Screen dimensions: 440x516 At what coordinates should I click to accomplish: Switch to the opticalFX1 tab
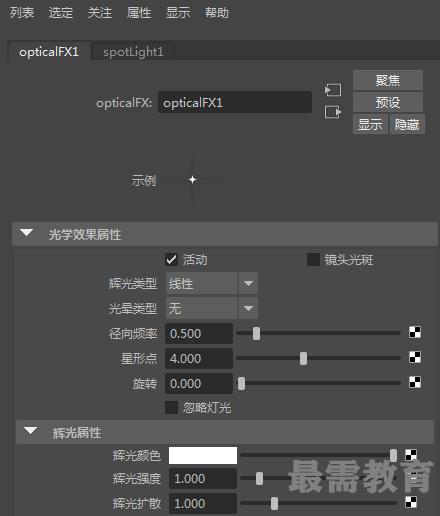pyautogui.click(x=49, y=52)
